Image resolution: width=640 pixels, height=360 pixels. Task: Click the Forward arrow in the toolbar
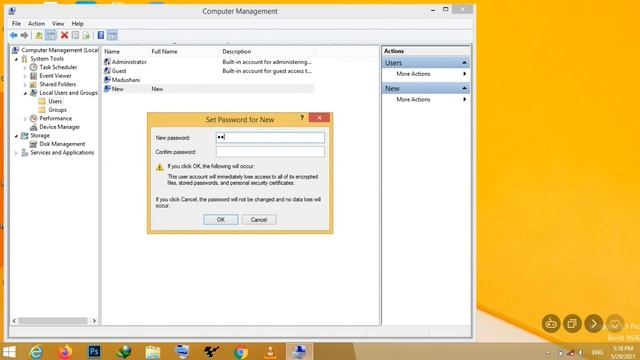[24, 36]
